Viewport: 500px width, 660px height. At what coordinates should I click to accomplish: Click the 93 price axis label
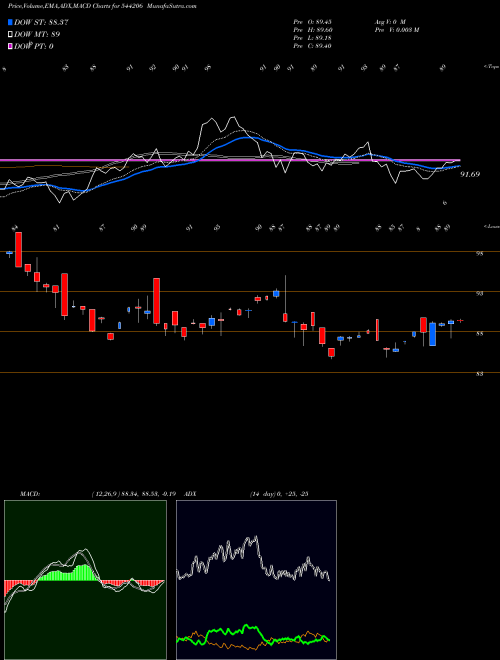coord(479,293)
